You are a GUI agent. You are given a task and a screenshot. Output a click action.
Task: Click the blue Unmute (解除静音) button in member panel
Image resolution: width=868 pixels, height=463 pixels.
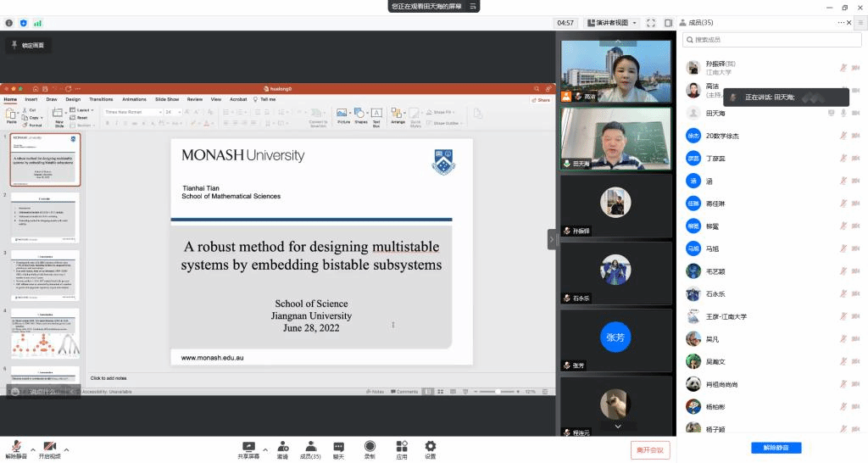776,448
